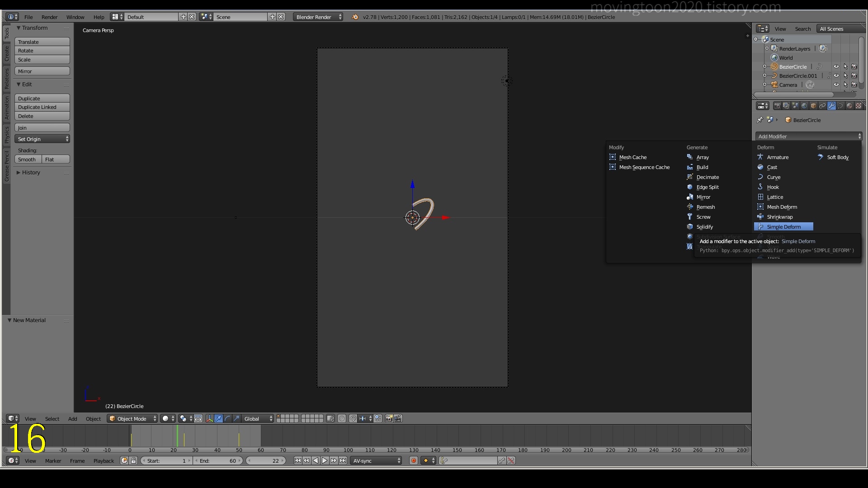Open the Object Mode dropdown
This screenshot has height=488, width=868.
pyautogui.click(x=132, y=418)
